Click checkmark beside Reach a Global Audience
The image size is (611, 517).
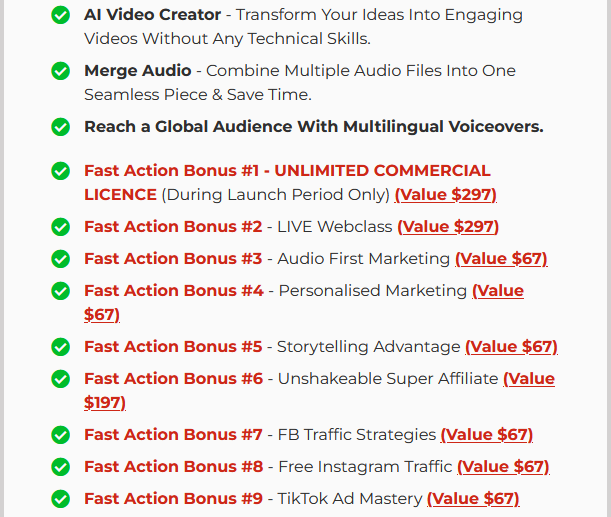(61, 127)
